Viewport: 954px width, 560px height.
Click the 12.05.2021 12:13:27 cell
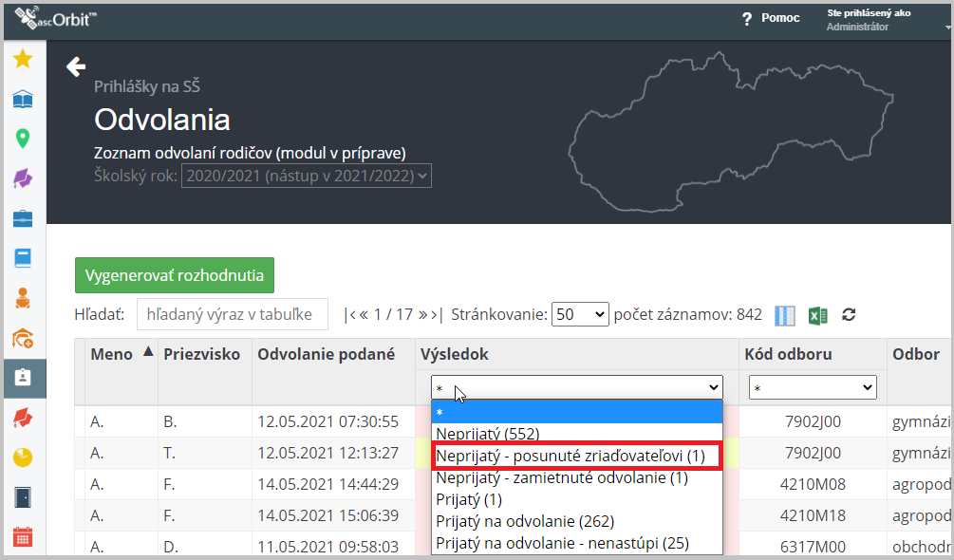327,453
